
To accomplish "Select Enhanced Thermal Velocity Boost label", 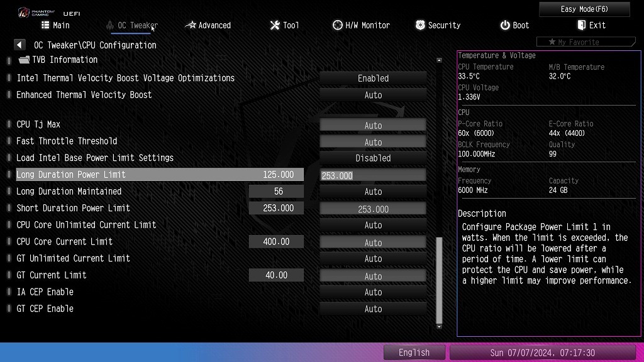I will [84, 95].
